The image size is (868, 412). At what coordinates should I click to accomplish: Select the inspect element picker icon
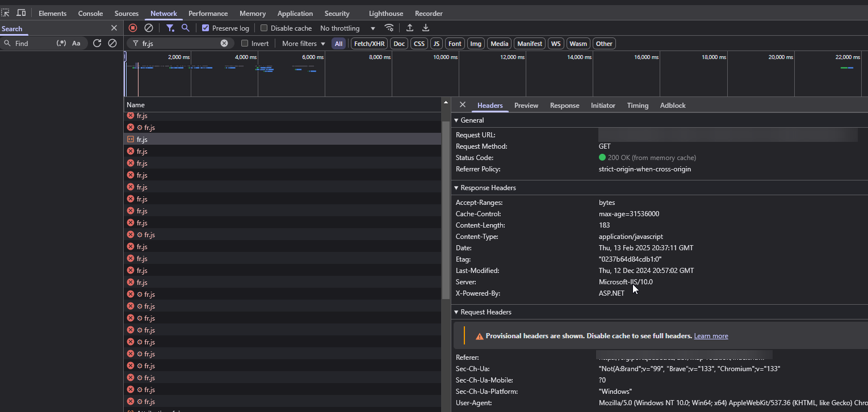6,12
